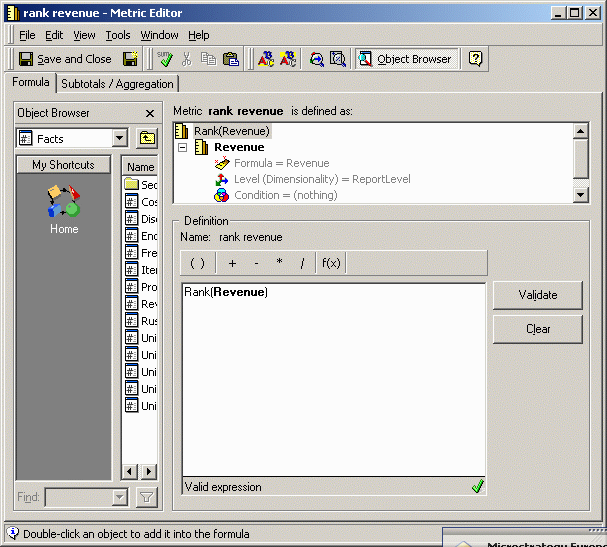Open the Edit menu
This screenshot has width=607, height=547.
click(x=54, y=35)
